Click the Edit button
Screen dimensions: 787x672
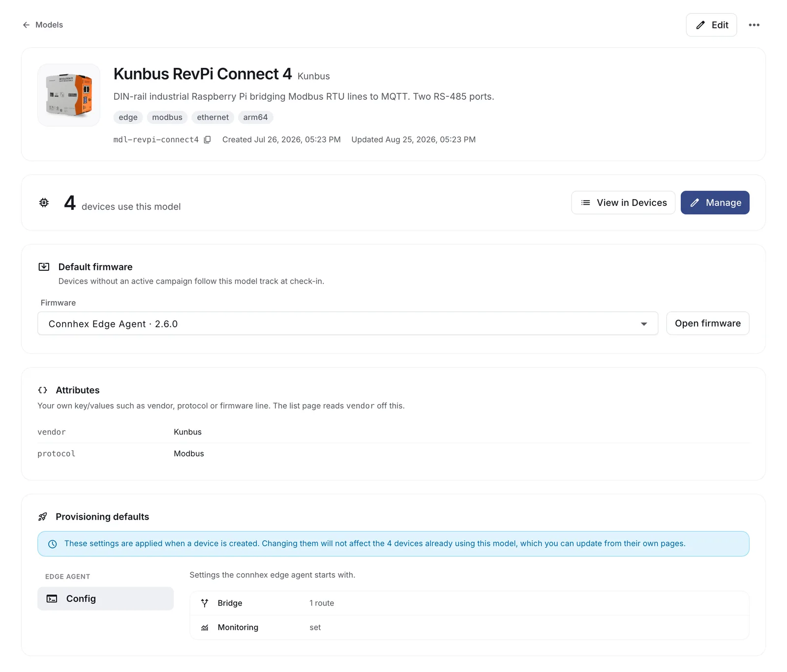click(711, 25)
